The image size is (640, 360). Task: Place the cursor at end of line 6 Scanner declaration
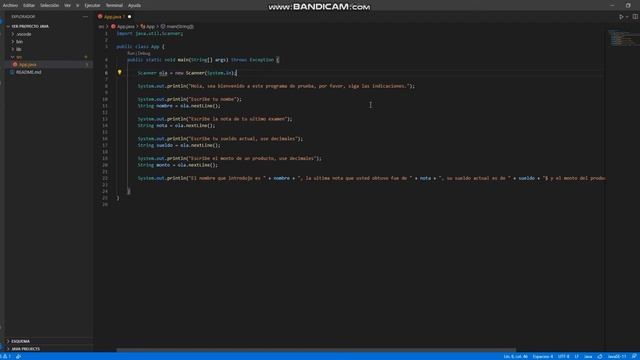tap(237, 73)
